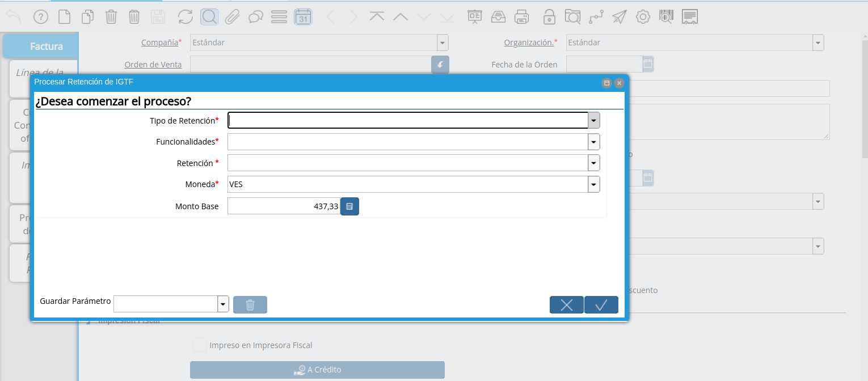This screenshot has height=381, width=868.
Task: Click the highlighted Find record magnifier icon
Action: click(x=209, y=17)
